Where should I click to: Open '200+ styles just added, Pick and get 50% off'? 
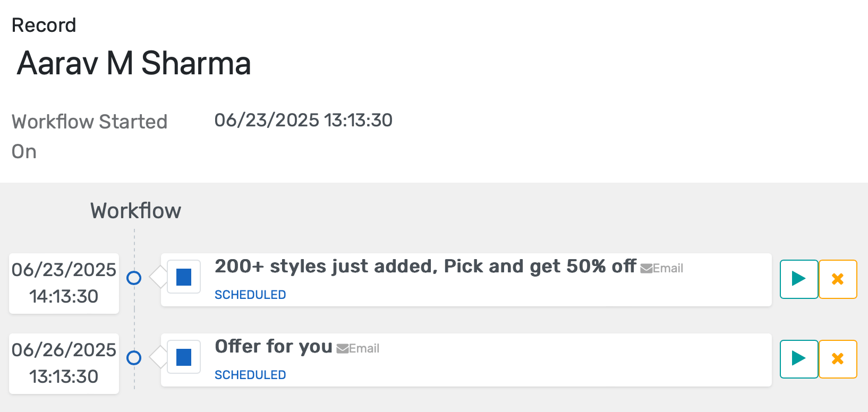[425, 266]
